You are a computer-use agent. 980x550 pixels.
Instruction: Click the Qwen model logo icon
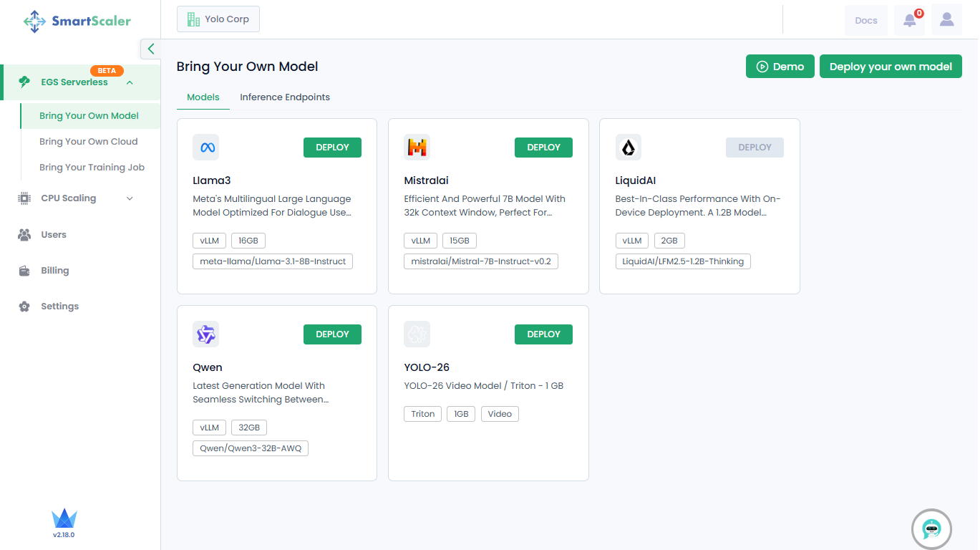click(x=205, y=334)
